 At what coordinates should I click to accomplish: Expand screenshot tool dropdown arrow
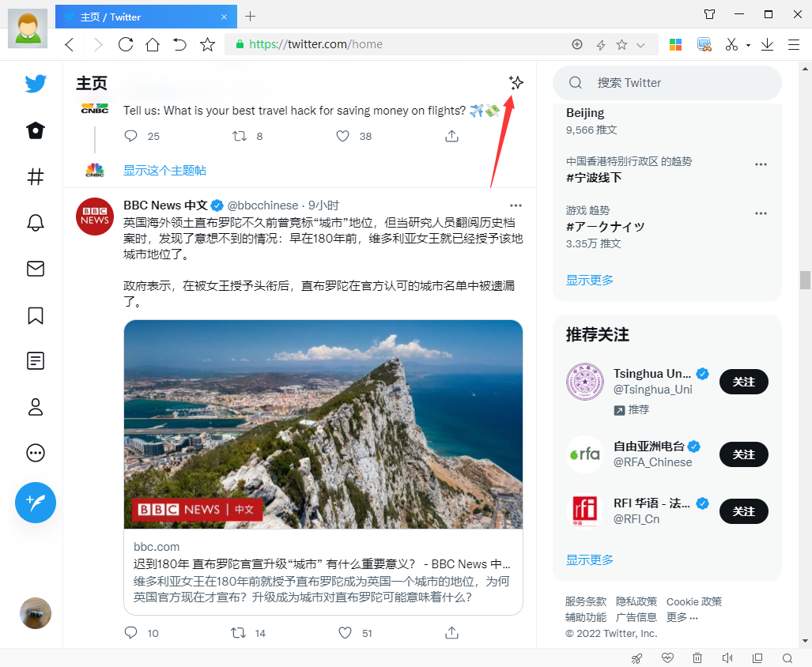pos(748,46)
